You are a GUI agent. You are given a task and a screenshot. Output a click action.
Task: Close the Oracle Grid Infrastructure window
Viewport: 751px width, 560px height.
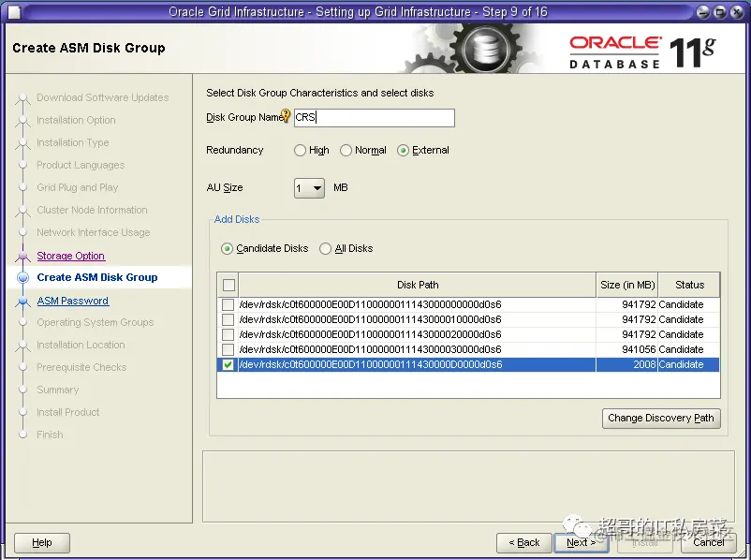(736, 12)
